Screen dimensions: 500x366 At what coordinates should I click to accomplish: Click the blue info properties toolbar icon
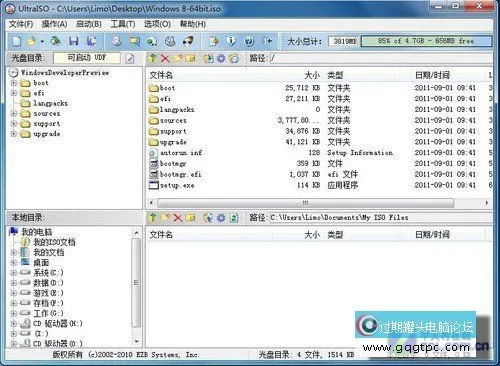point(231,41)
